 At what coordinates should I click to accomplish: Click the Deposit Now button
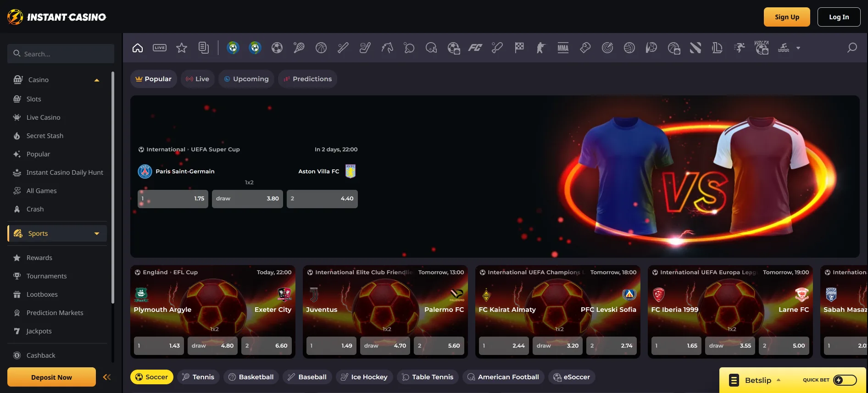51,377
